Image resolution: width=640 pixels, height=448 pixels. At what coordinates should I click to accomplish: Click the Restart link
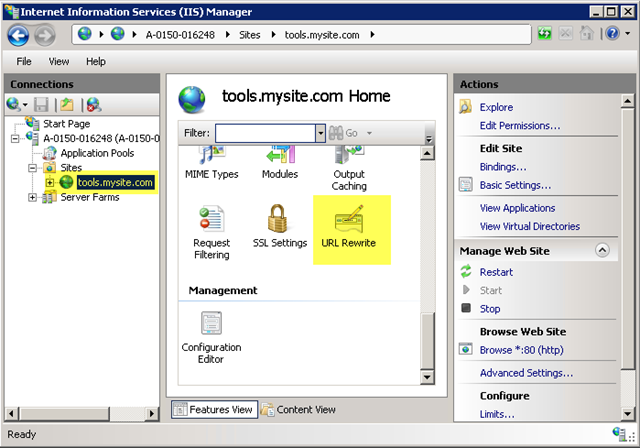coord(496,272)
